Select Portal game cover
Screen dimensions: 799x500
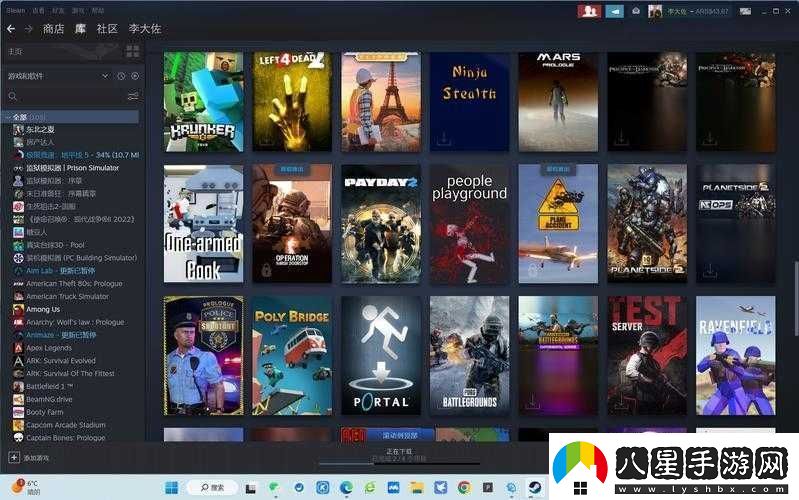[381, 355]
